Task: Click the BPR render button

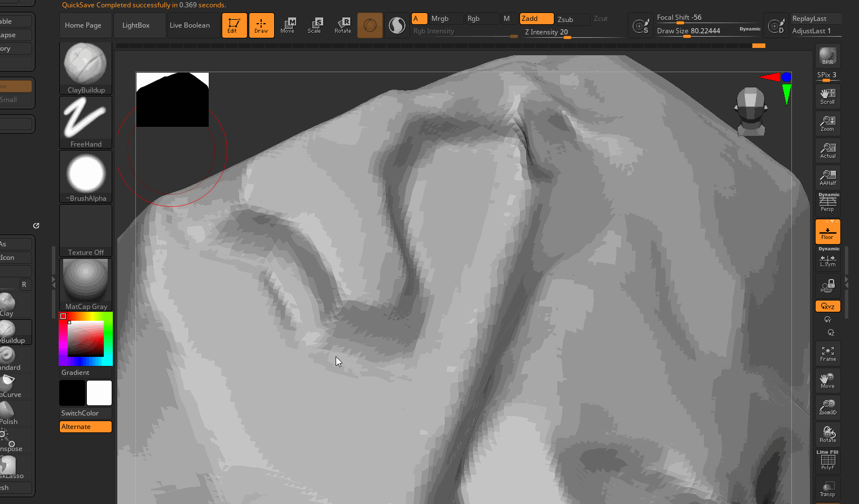Action: [x=827, y=56]
